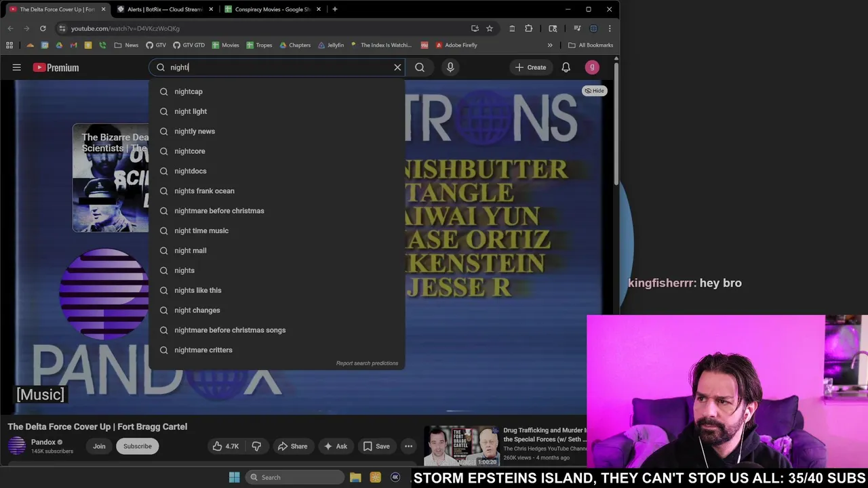
Task: Pick 'night time music' suggestion
Action: tap(277, 230)
